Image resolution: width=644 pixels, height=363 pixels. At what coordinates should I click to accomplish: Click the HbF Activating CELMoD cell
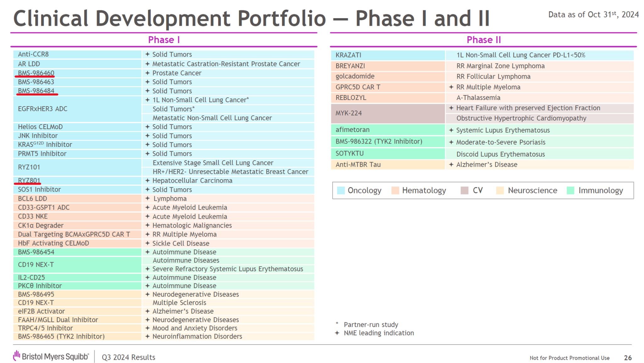77,243
